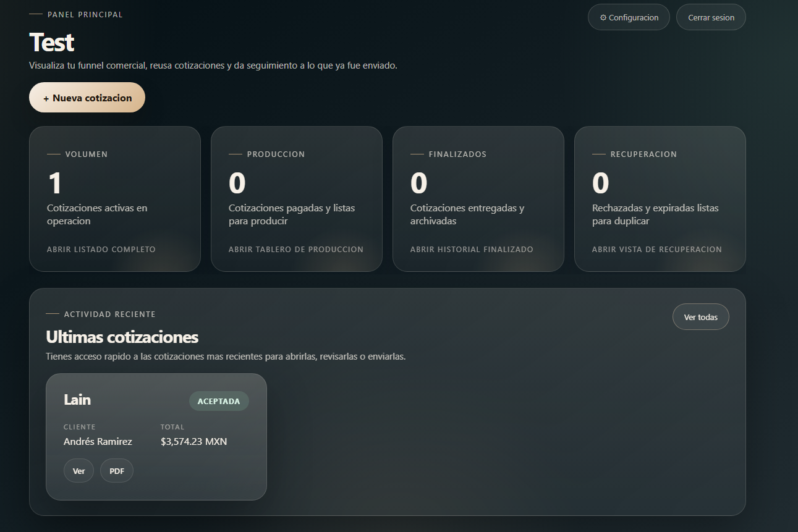
Task: Click Ver todas in recent activity
Action: tap(701, 317)
